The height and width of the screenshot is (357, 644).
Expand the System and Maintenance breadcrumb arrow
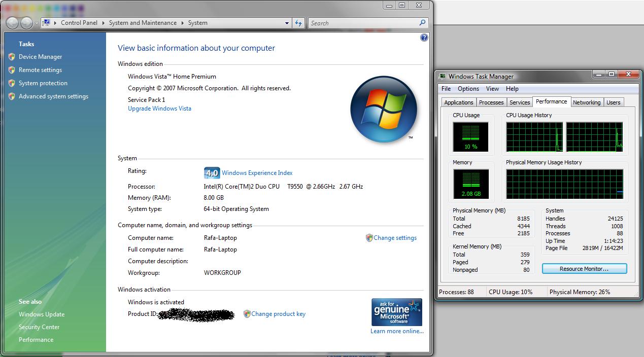pyautogui.click(x=183, y=23)
